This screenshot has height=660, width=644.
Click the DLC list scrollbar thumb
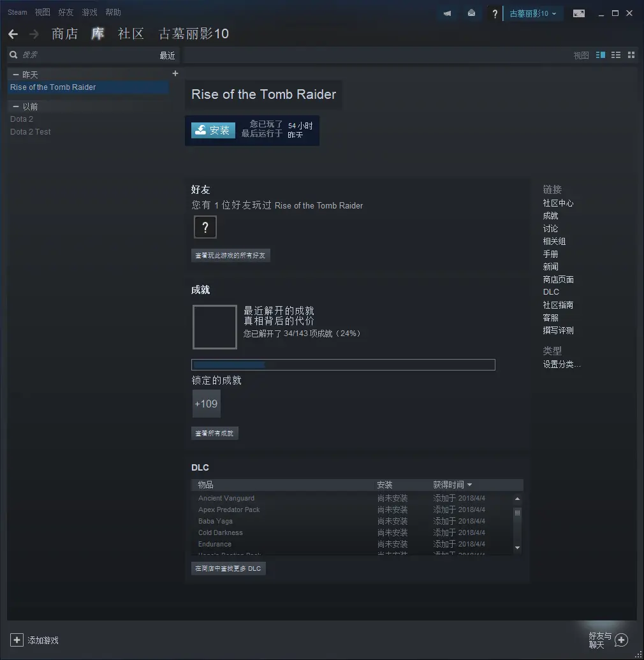tap(517, 513)
